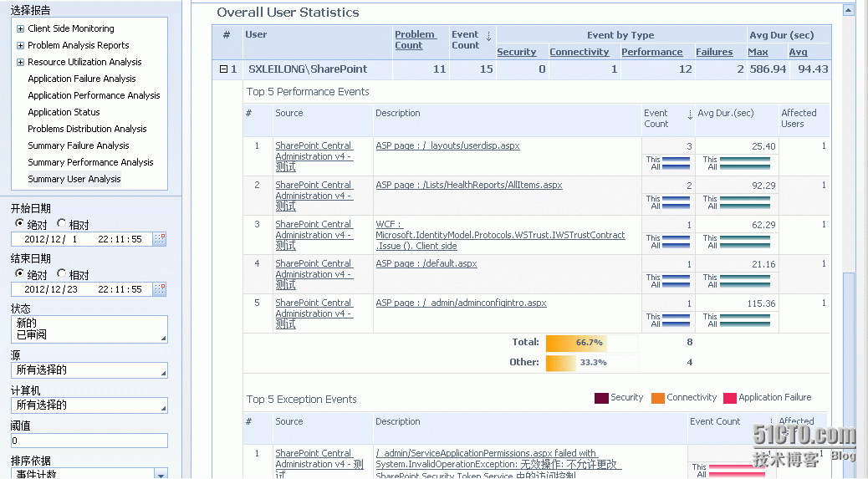Open SharePoint Central Administration source in row 3
The height and width of the screenshot is (479, 868).
[314, 235]
